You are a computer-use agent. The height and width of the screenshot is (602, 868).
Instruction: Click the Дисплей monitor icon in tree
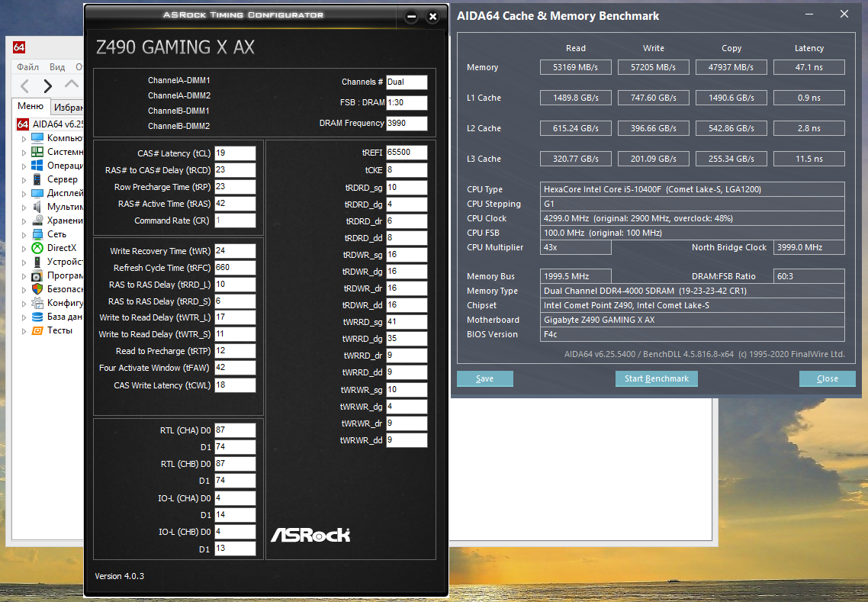click(x=37, y=193)
